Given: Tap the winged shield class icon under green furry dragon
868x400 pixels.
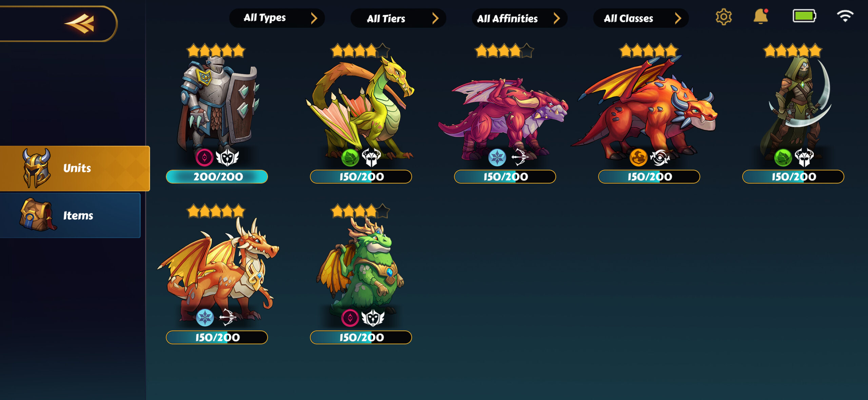Looking at the screenshot, I should [x=373, y=318].
